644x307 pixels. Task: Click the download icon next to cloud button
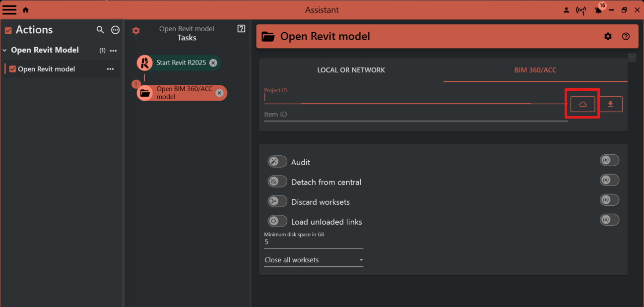click(610, 104)
